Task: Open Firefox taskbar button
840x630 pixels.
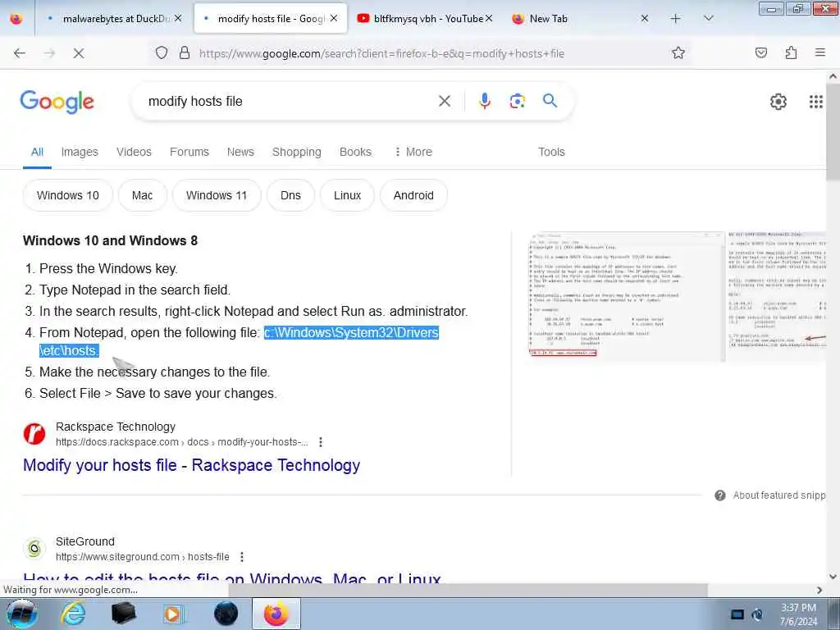Action: 276,614
